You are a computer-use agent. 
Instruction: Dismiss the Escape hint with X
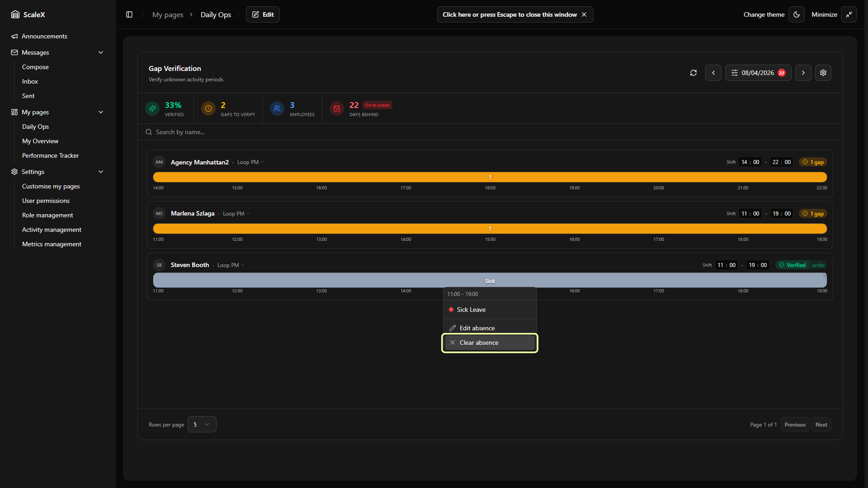point(584,14)
